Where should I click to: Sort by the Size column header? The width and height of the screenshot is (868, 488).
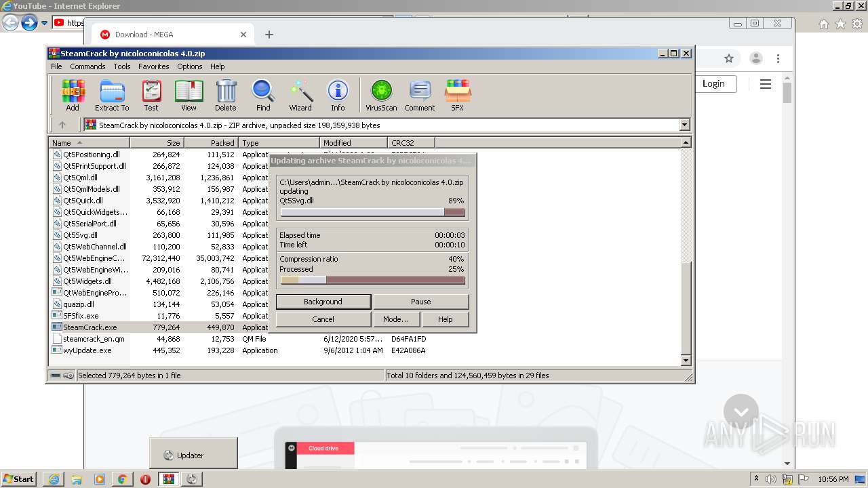[157, 143]
